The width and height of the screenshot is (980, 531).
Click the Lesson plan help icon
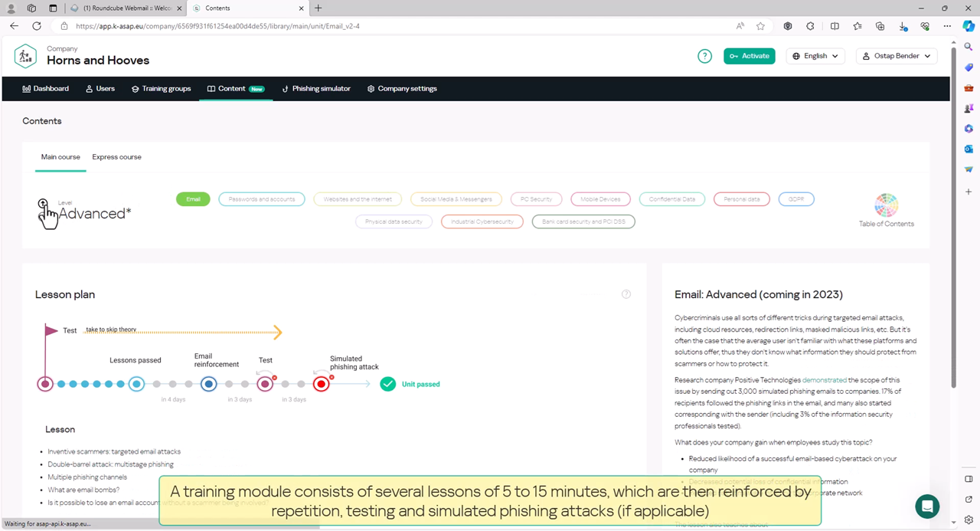tap(626, 294)
